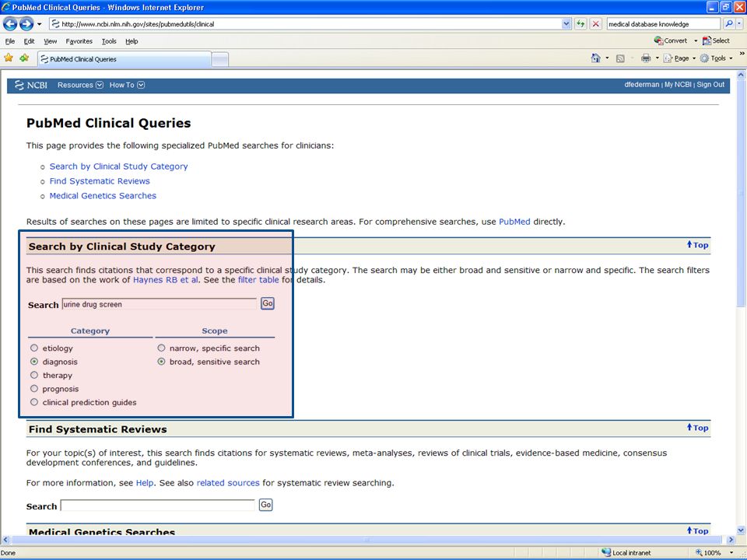Image resolution: width=747 pixels, height=560 pixels.
Task: Open the Help link for systematic reviews
Action: (145, 483)
